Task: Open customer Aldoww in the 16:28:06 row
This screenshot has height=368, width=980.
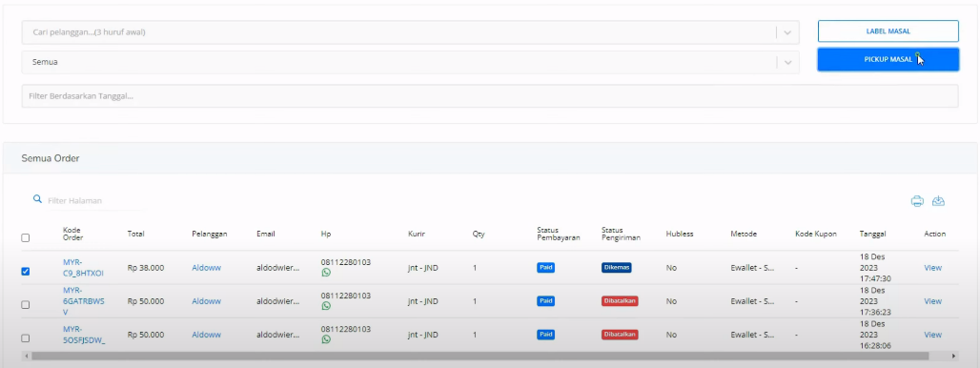Action: [206, 335]
